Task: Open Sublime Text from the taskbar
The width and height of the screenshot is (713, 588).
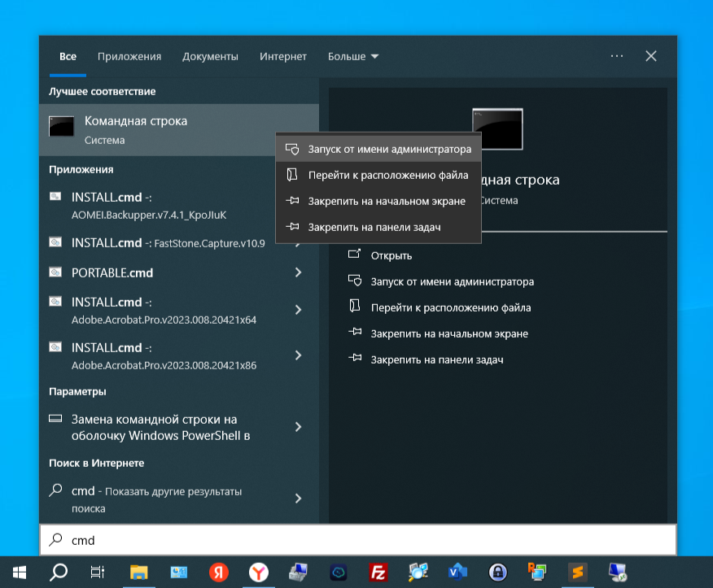Action: click(578, 572)
